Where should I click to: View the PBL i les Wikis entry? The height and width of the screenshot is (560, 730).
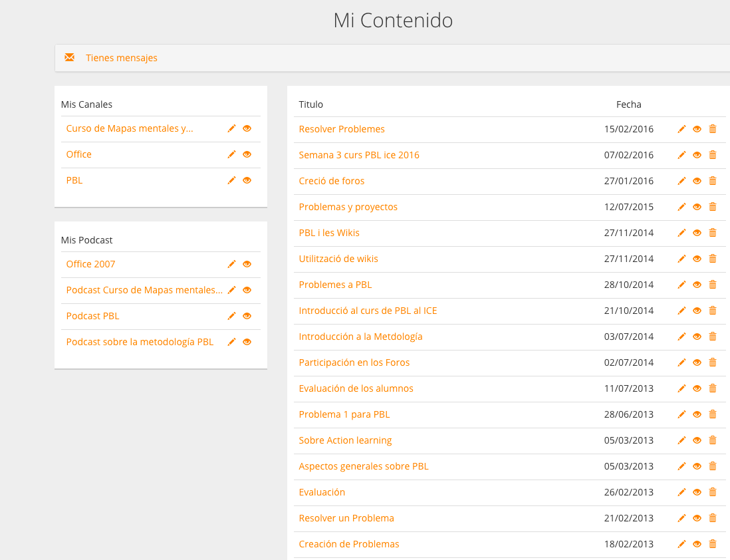click(697, 233)
